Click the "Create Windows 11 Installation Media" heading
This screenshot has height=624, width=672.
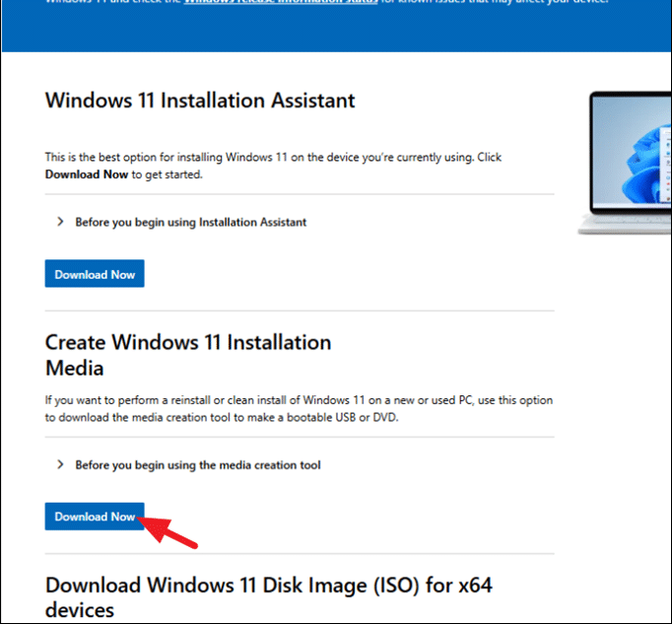188,355
